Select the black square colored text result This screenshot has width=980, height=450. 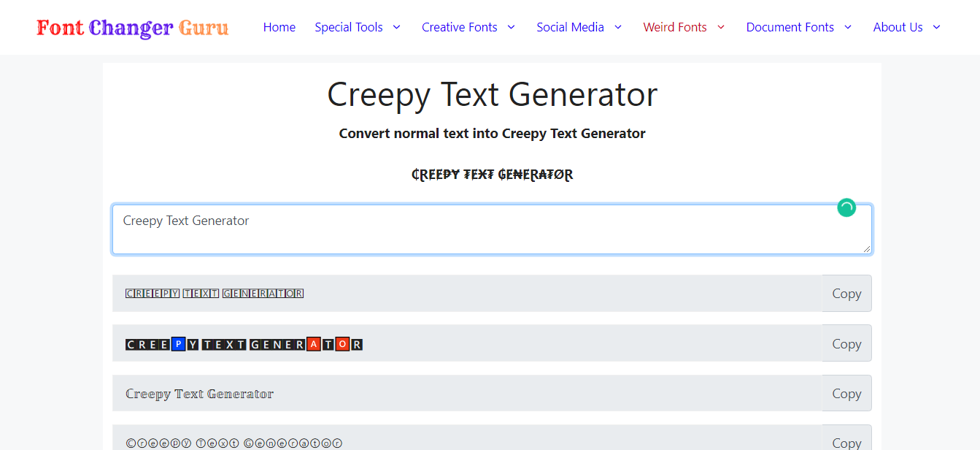tap(244, 344)
